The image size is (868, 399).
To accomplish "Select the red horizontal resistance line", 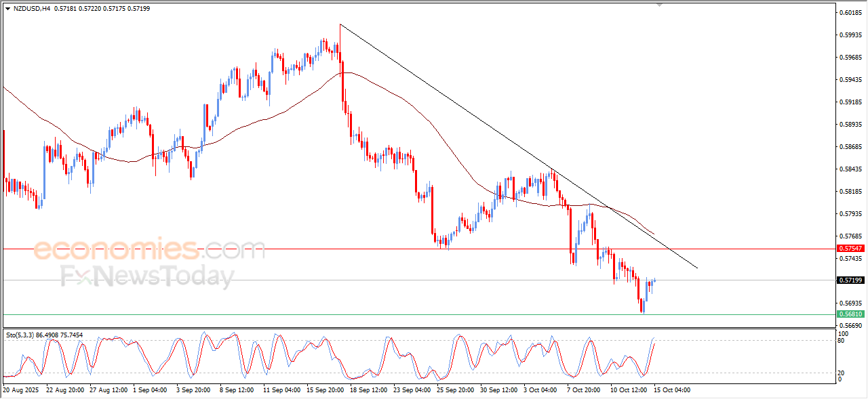I will tap(271, 249).
